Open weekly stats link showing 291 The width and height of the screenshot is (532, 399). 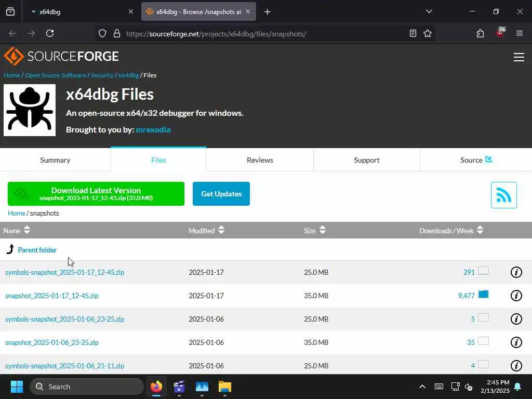point(469,272)
